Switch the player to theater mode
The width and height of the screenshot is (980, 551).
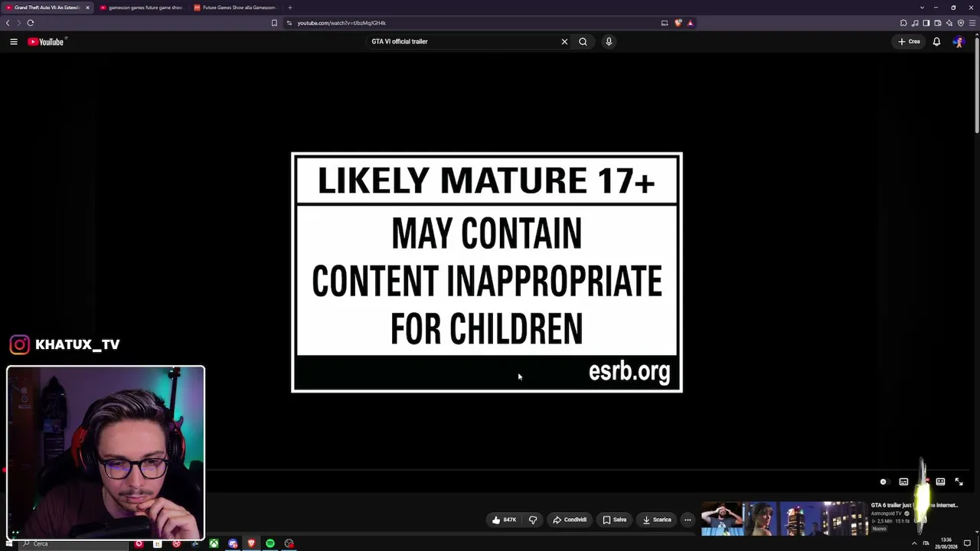pos(940,482)
